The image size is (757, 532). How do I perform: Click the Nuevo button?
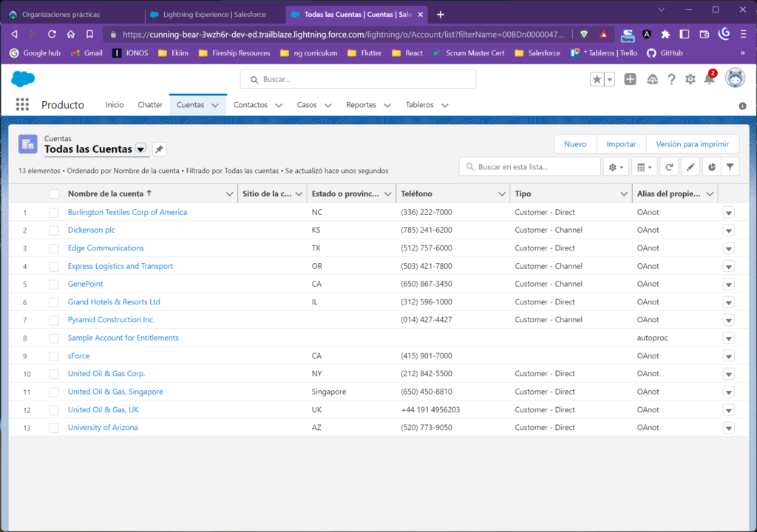(575, 144)
